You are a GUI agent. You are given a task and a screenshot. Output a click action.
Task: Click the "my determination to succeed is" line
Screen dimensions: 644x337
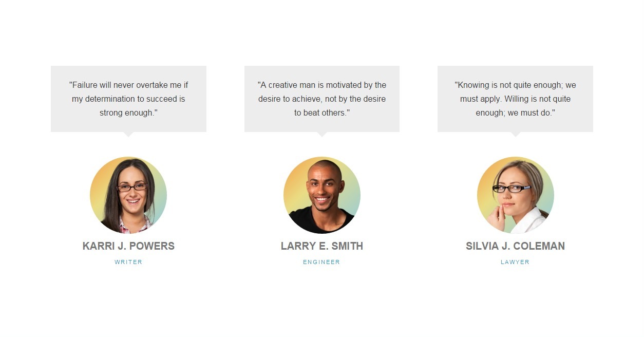(128, 99)
